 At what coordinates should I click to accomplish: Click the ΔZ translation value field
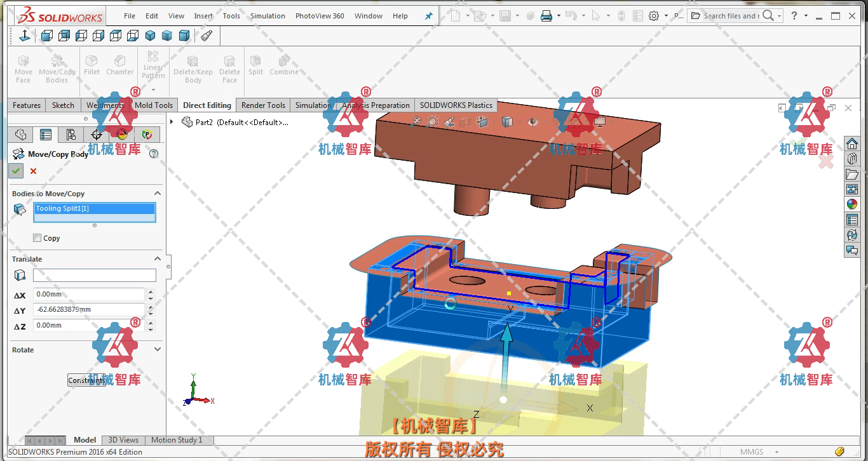(x=89, y=325)
